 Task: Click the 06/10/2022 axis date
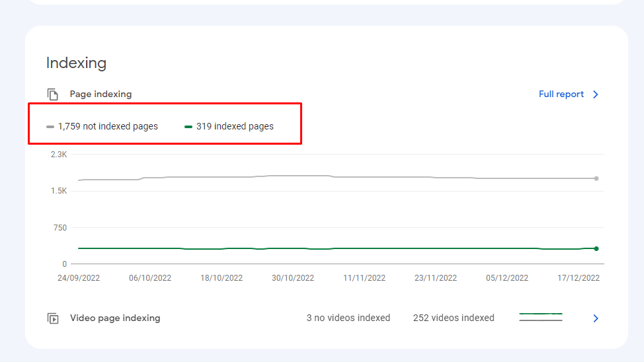coord(150,278)
